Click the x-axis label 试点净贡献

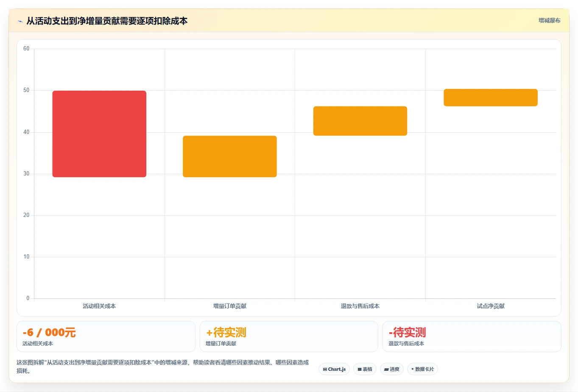point(491,306)
